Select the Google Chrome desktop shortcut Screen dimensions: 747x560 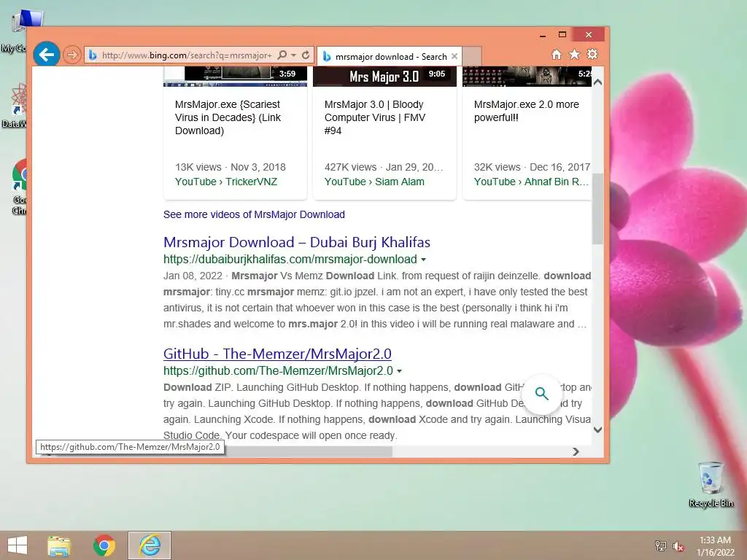click(x=20, y=187)
